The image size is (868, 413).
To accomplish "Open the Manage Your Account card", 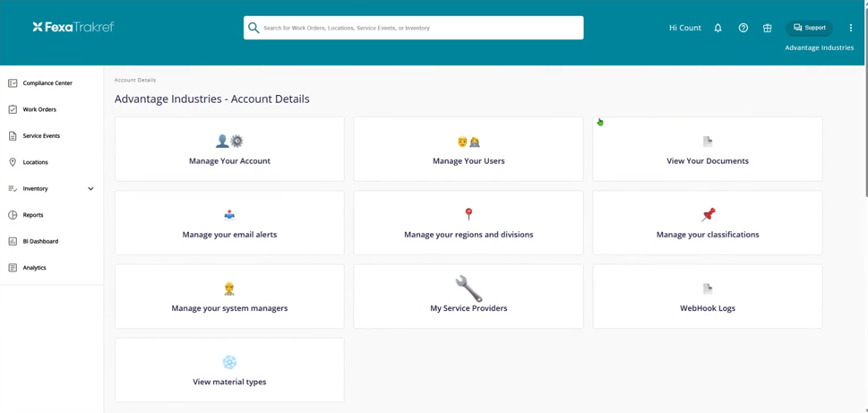I will (x=229, y=149).
